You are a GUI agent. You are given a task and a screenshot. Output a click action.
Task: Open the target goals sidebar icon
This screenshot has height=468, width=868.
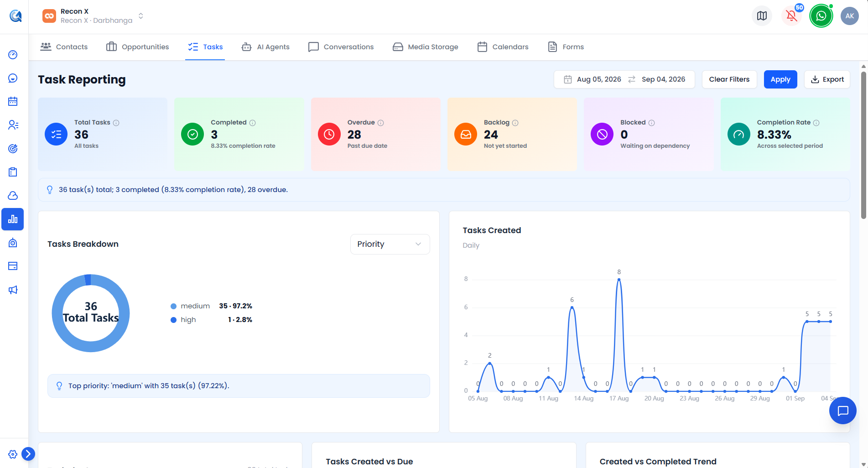(x=13, y=149)
